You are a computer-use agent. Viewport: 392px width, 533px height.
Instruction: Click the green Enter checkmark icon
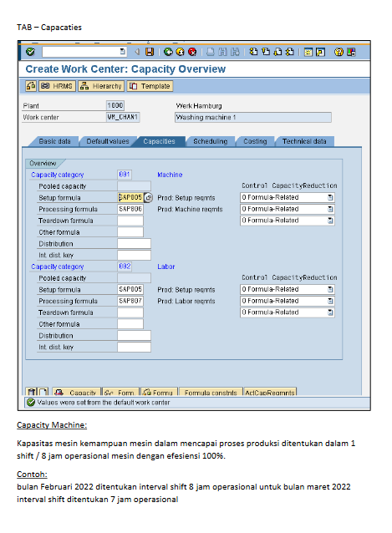[31, 52]
